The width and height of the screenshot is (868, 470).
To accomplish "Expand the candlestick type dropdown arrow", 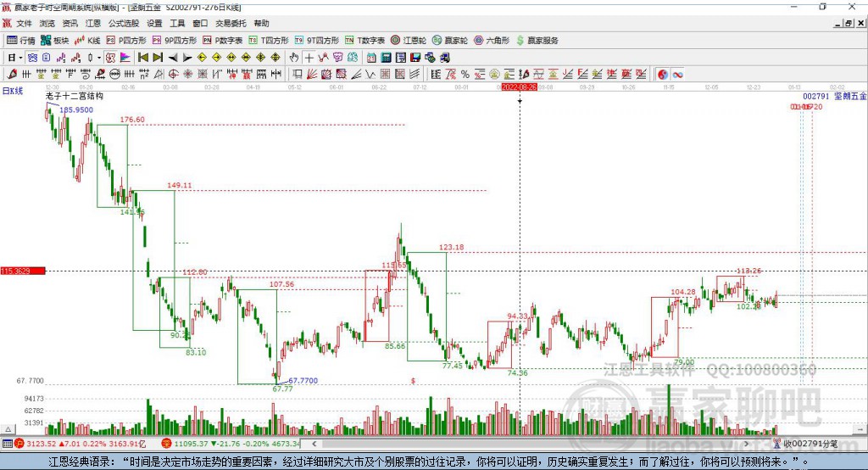I will [x=99, y=58].
